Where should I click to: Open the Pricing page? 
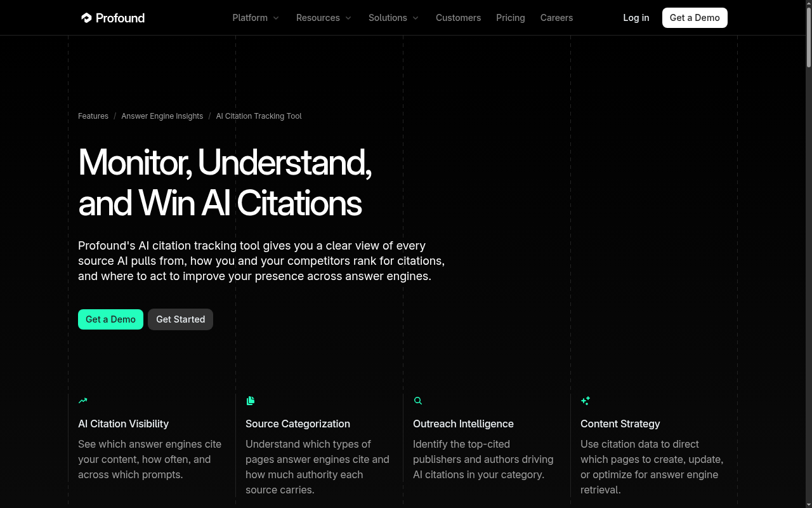510,18
